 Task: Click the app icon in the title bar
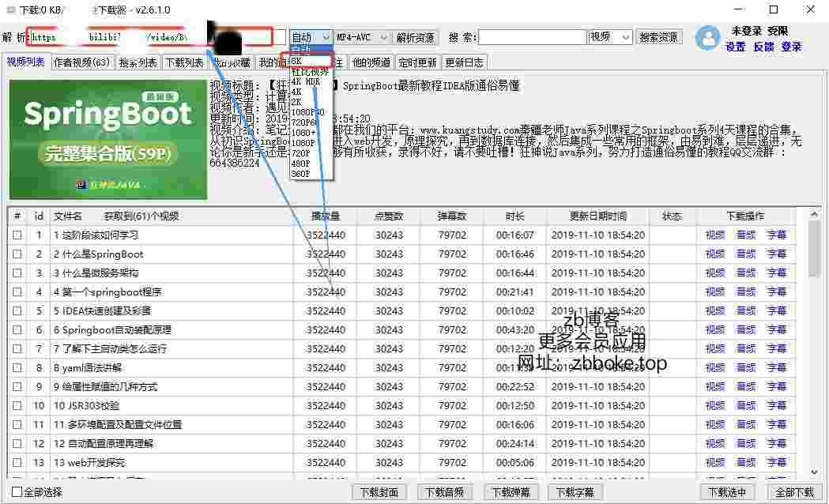tap(10, 10)
